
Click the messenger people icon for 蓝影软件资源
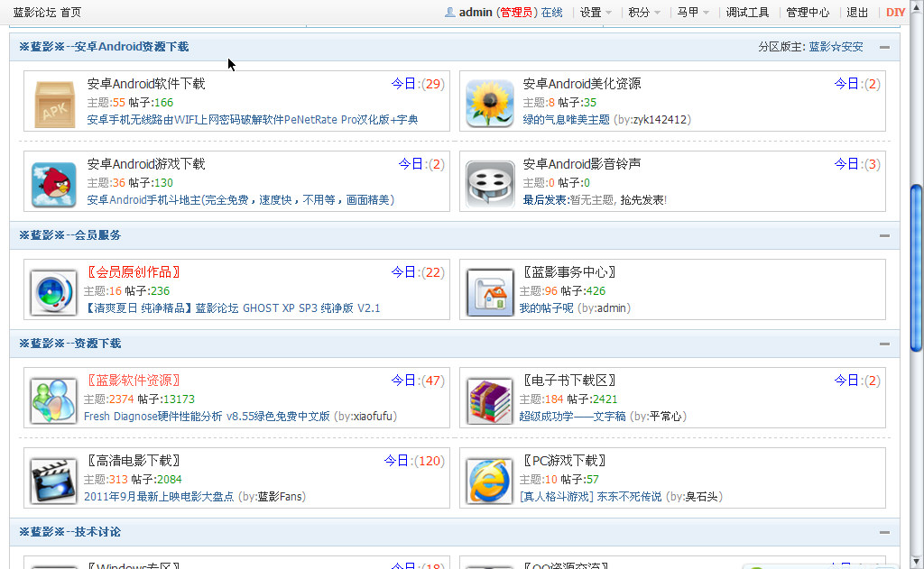tap(53, 401)
